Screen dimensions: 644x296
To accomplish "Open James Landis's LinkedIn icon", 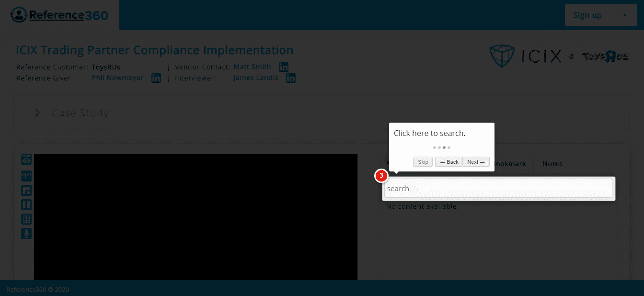I will pos(291,78).
